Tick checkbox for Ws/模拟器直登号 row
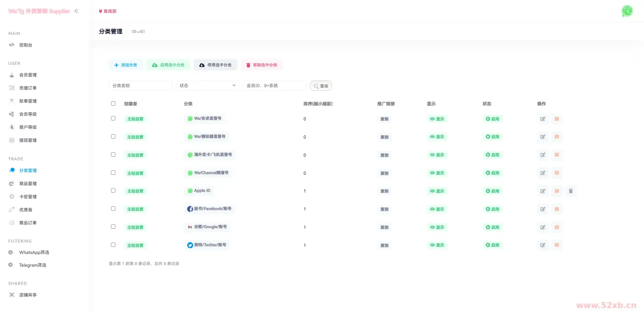644x313 pixels. tap(113, 137)
